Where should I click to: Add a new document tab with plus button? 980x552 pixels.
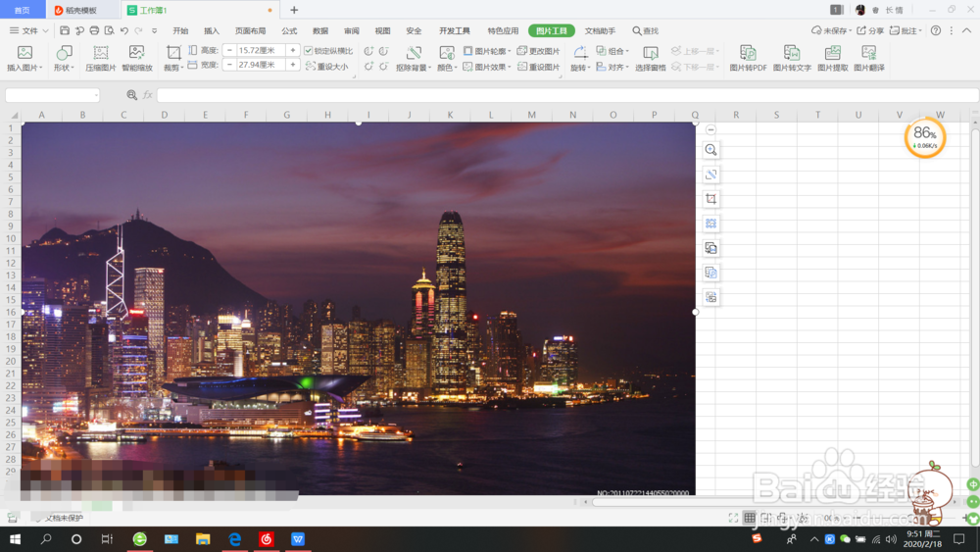[x=294, y=10]
